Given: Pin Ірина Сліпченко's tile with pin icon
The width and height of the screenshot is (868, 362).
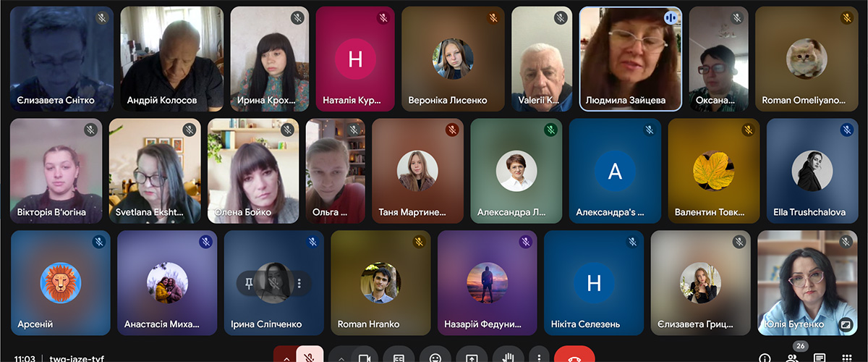Looking at the screenshot, I should point(249,282).
